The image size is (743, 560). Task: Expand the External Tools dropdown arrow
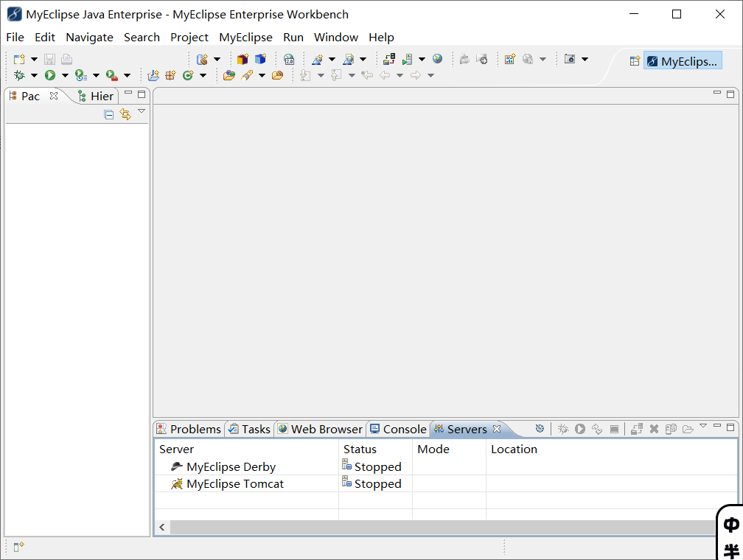point(127,75)
